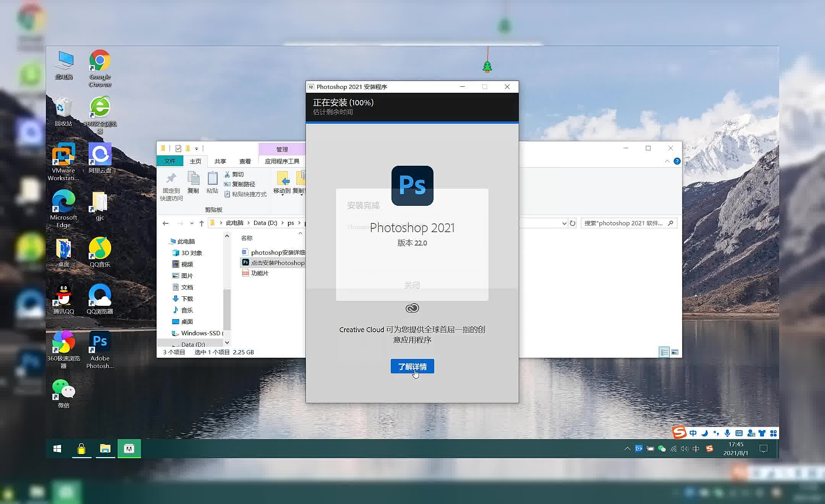Open Microsoft Edge desktop shortcut
This screenshot has width=825, height=504.
click(63, 209)
